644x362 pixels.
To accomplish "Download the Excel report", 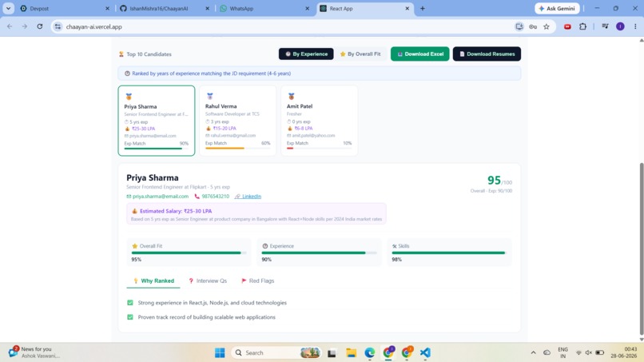I will point(419,54).
